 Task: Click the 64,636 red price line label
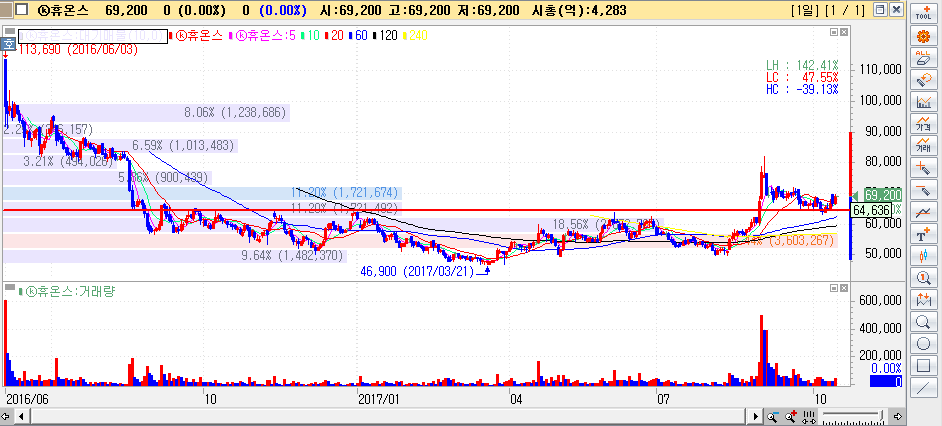tap(870, 211)
